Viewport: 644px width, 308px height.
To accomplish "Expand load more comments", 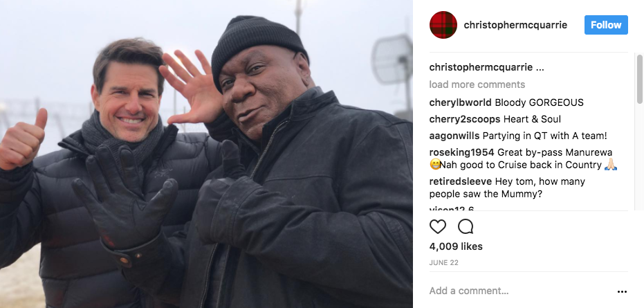I will (x=477, y=84).
